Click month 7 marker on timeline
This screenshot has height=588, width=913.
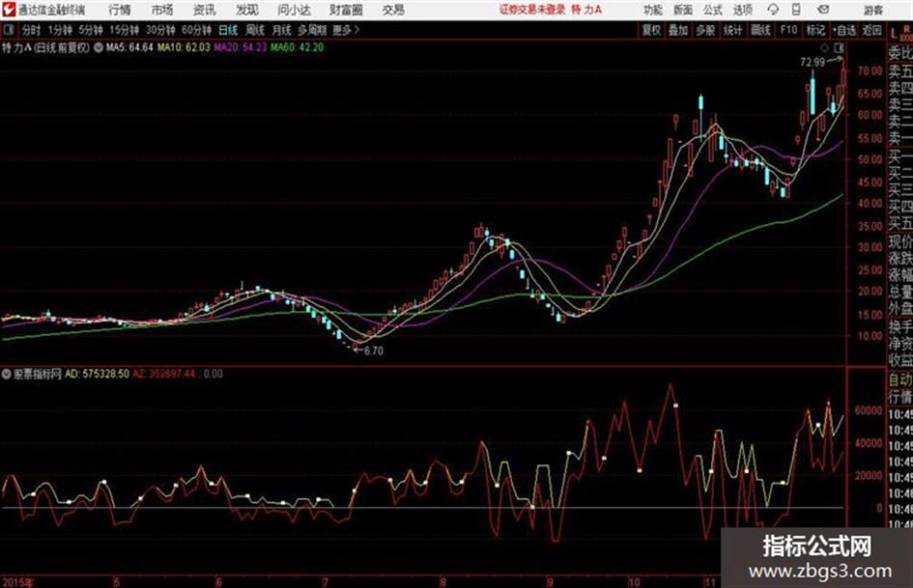(x=327, y=581)
